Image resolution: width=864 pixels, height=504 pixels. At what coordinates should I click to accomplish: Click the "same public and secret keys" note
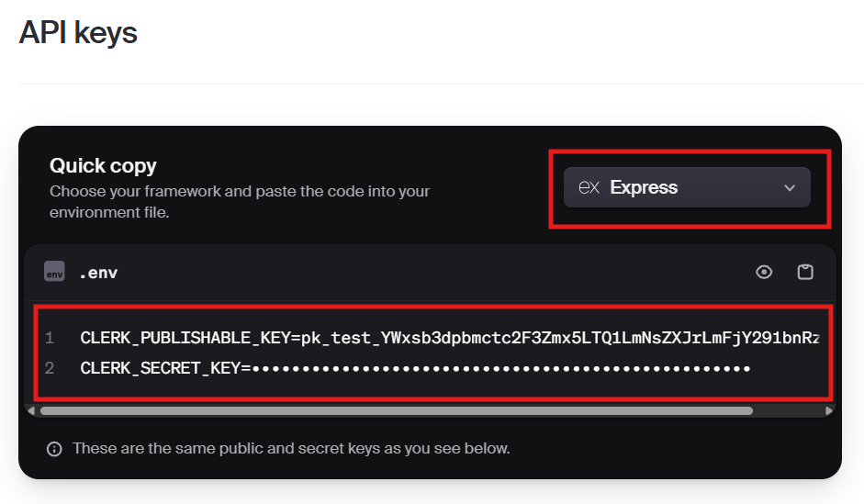click(291, 449)
